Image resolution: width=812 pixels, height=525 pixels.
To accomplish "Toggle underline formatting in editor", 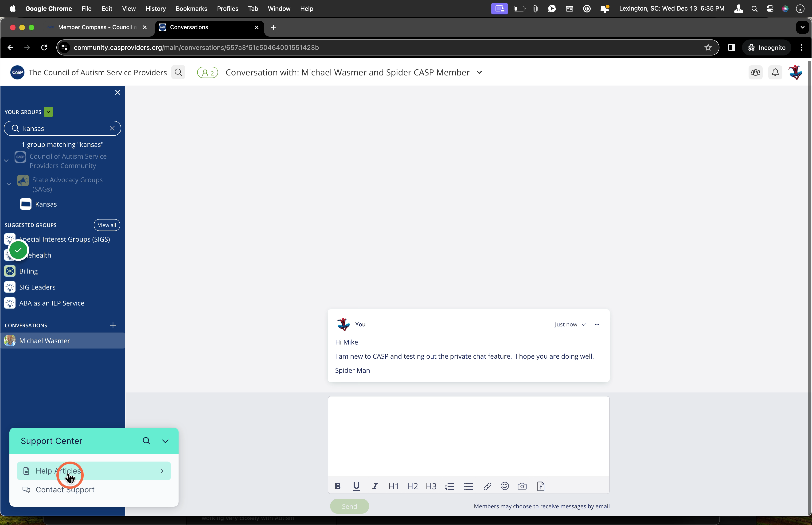I will (x=356, y=486).
